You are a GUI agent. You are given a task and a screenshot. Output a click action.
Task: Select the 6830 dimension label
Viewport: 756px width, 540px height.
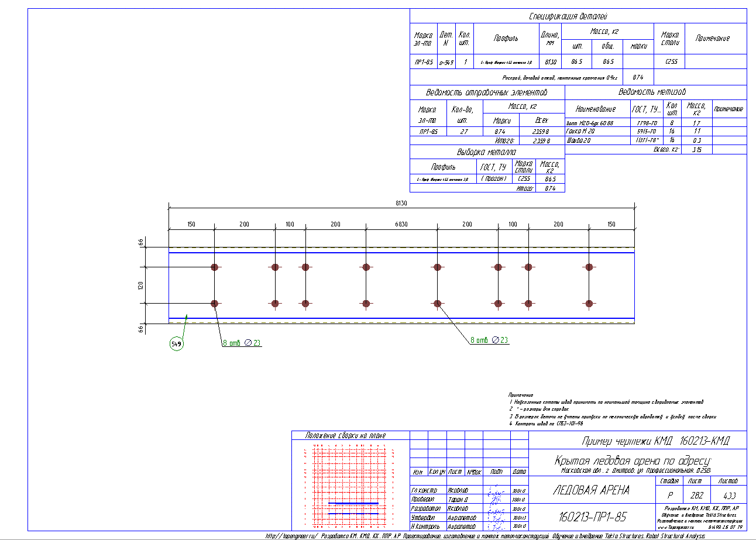(401, 225)
